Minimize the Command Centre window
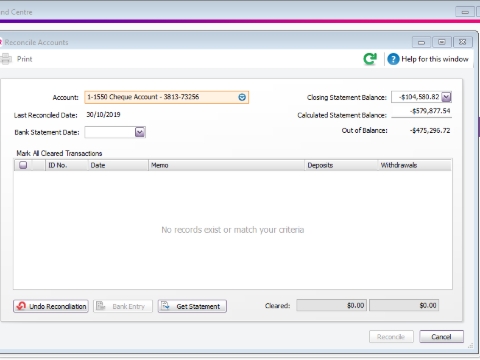The width and height of the screenshot is (480, 360). [x=465, y=12]
